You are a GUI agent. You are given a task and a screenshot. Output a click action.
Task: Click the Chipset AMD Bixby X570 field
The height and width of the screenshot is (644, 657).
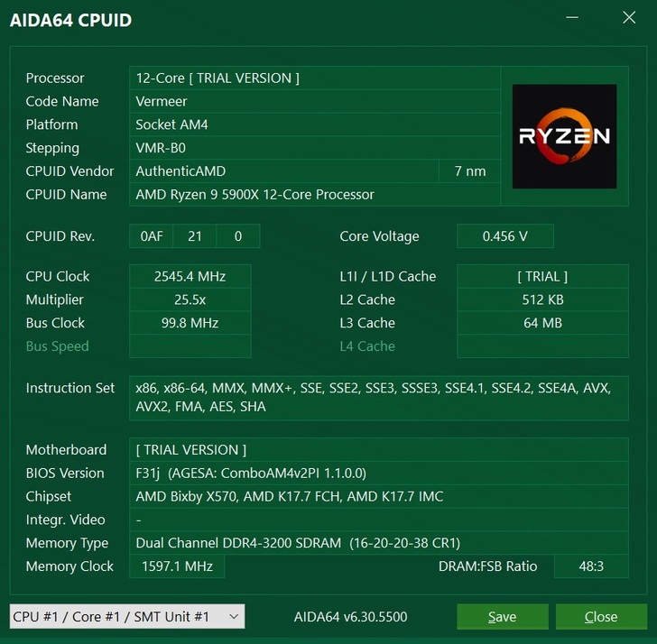[x=379, y=496]
